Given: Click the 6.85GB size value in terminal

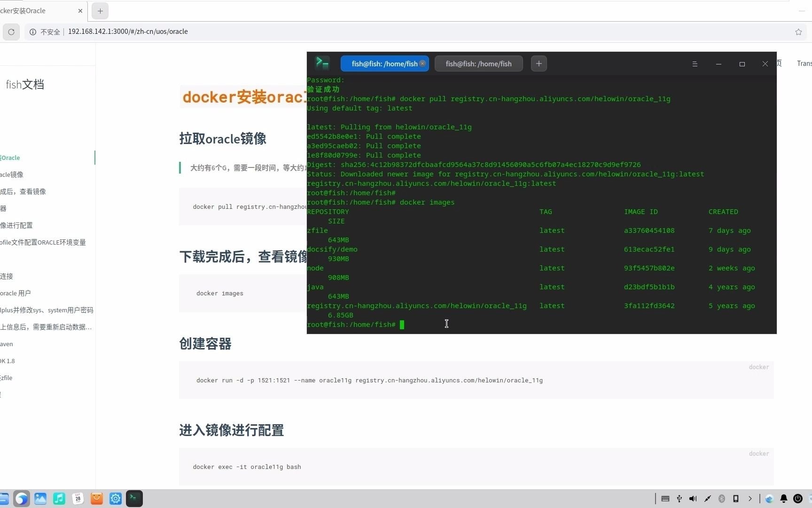Looking at the screenshot, I should [341, 315].
